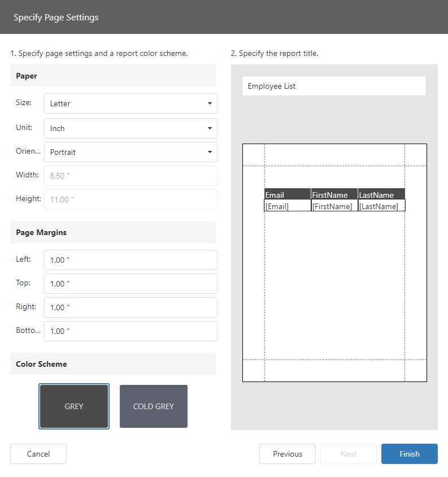Click the Height: label
The width and height of the screenshot is (448, 477).
pyautogui.click(x=28, y=198)
